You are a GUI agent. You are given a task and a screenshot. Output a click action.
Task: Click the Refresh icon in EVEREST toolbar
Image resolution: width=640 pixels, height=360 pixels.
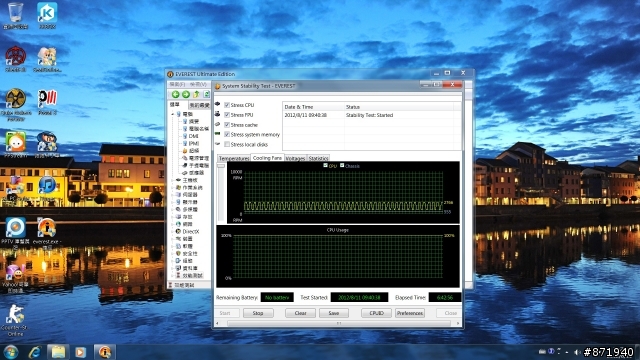207,94
